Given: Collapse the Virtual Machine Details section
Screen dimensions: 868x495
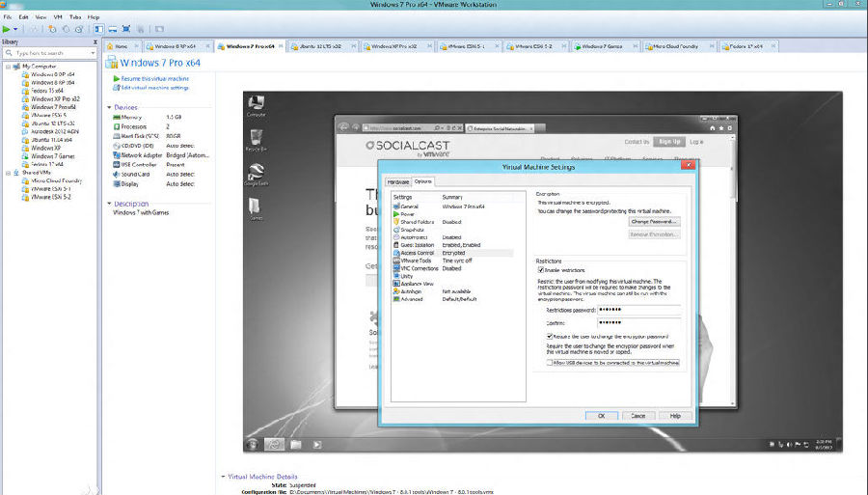Looking at the screenshot, I should (x=223, y=476).
